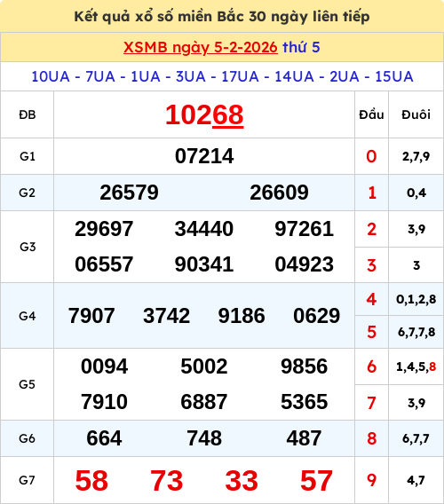444x504 pixels.
Task: Click the ĐB prize label
Action: coord(28,114)
